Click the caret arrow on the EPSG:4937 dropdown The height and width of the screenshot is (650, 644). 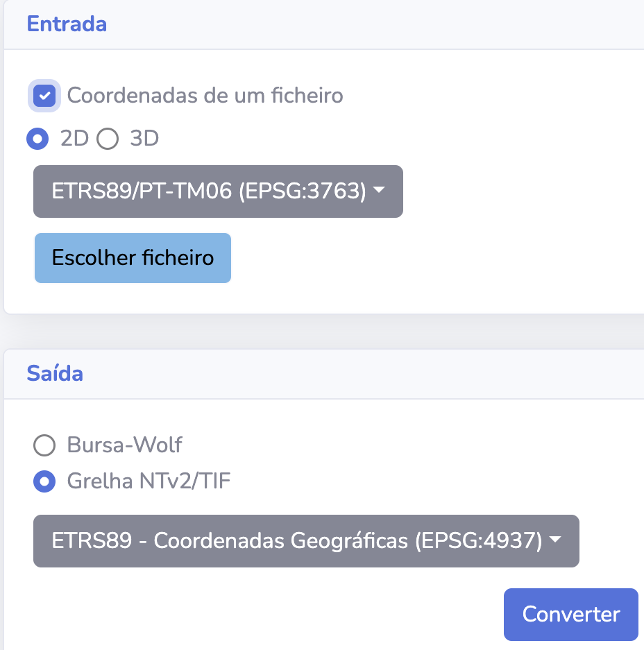[554, 540]
